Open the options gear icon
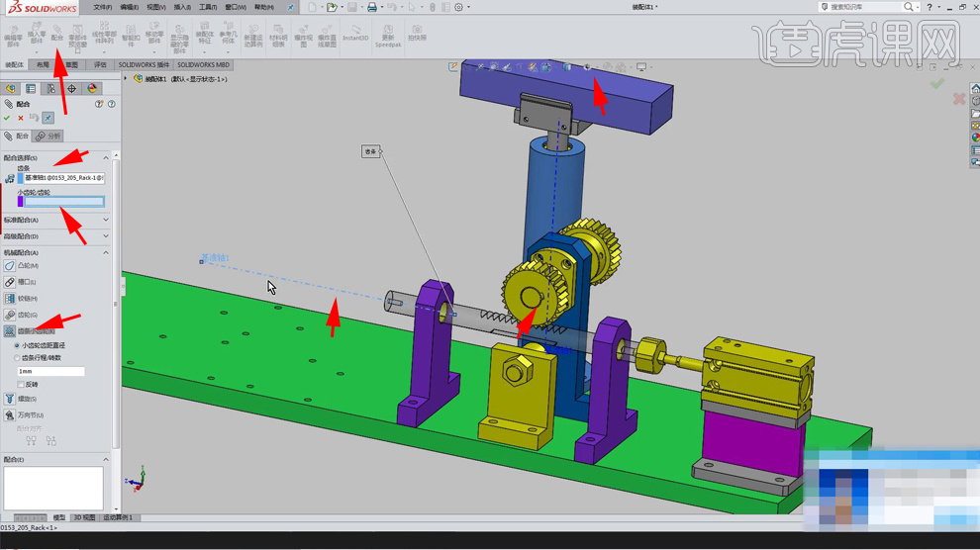The image size is (980, 550). click(458, 7)
